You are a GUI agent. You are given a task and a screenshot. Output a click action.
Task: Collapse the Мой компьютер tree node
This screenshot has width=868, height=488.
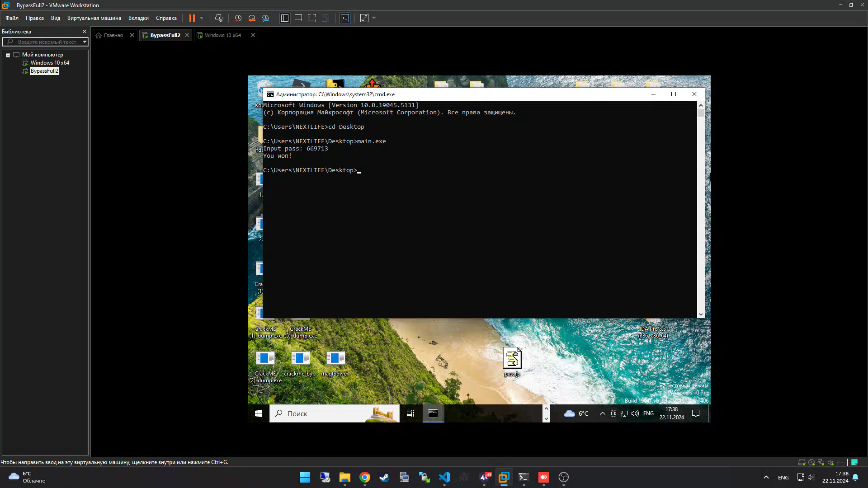[8, 55]
